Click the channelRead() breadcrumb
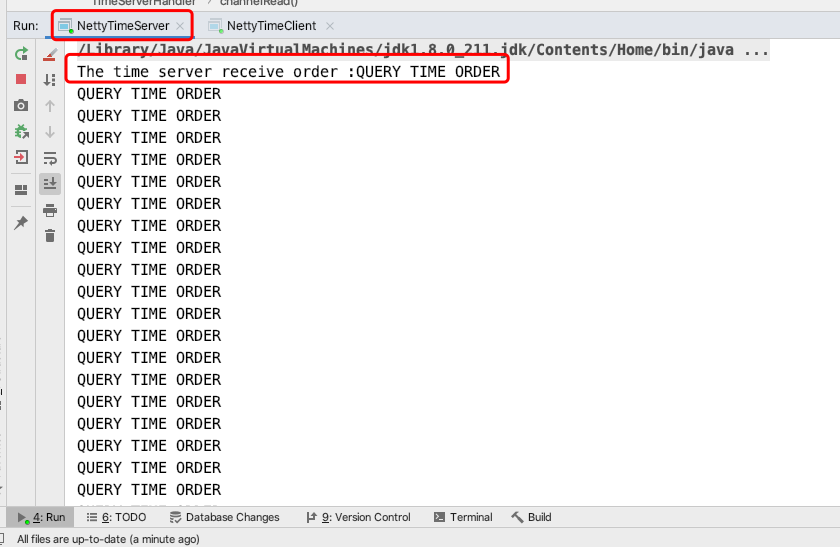Image resolution: width=840 pixels, height=547 pixels. pos(259,3)
